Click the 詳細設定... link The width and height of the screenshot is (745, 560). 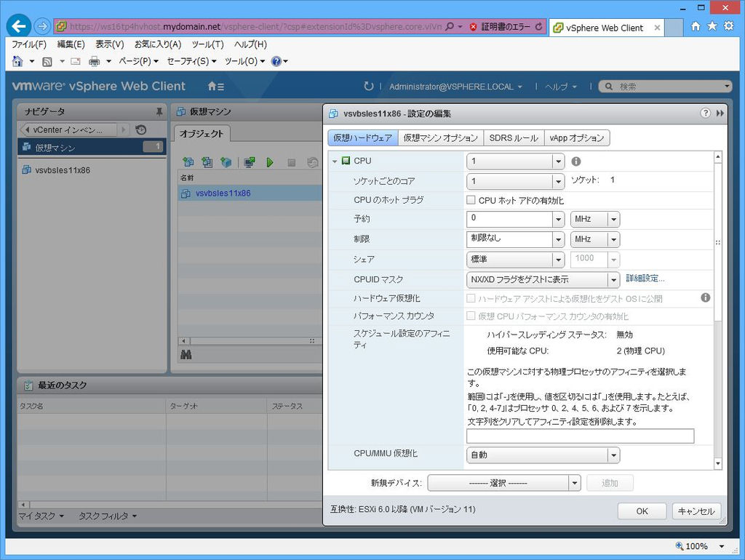tap(645, 279)
